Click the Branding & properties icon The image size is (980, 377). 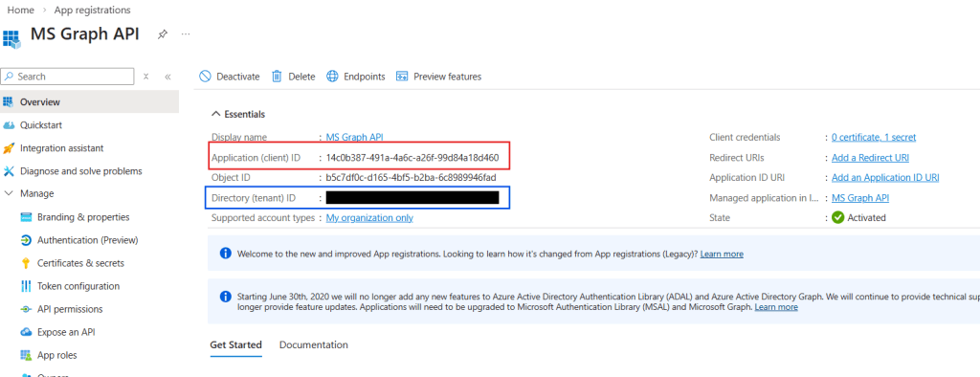(x=26, y=217)
